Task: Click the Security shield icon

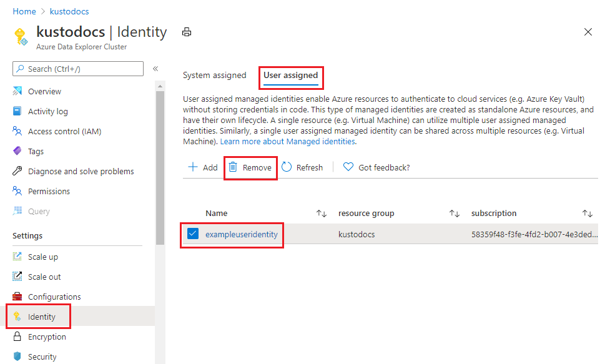Action: 17,357
